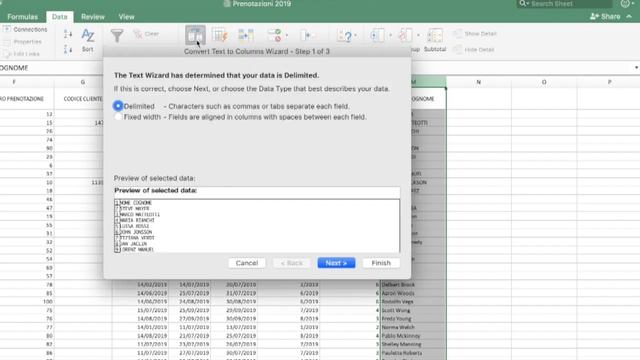Select the Fixed width radio option
This screenshot has width=640, height=360.
click(118, 117)
